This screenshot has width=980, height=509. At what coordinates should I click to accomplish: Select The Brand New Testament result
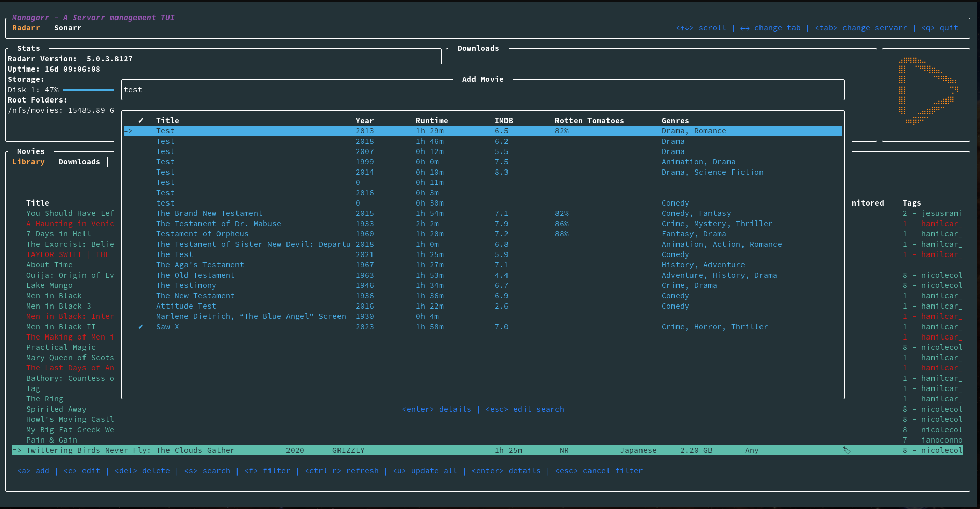pos(209,213)
